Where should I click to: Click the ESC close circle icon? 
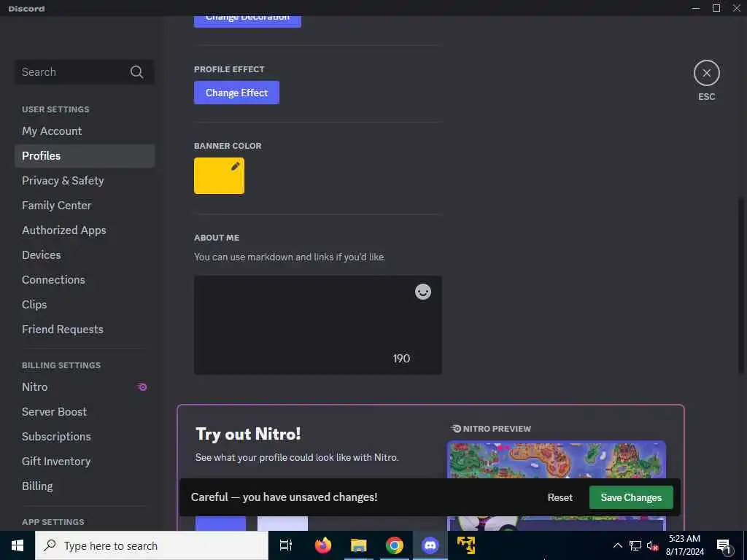pos(706,73)
